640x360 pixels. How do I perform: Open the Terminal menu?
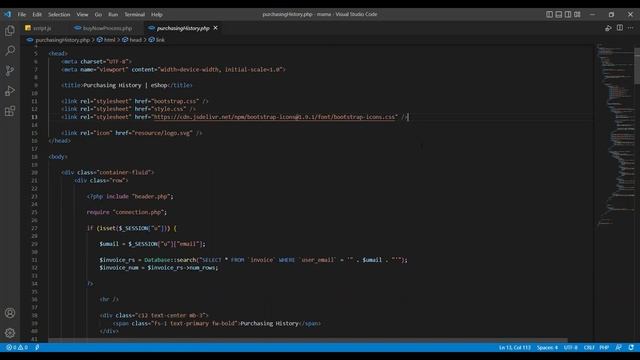tap(135, 14)
